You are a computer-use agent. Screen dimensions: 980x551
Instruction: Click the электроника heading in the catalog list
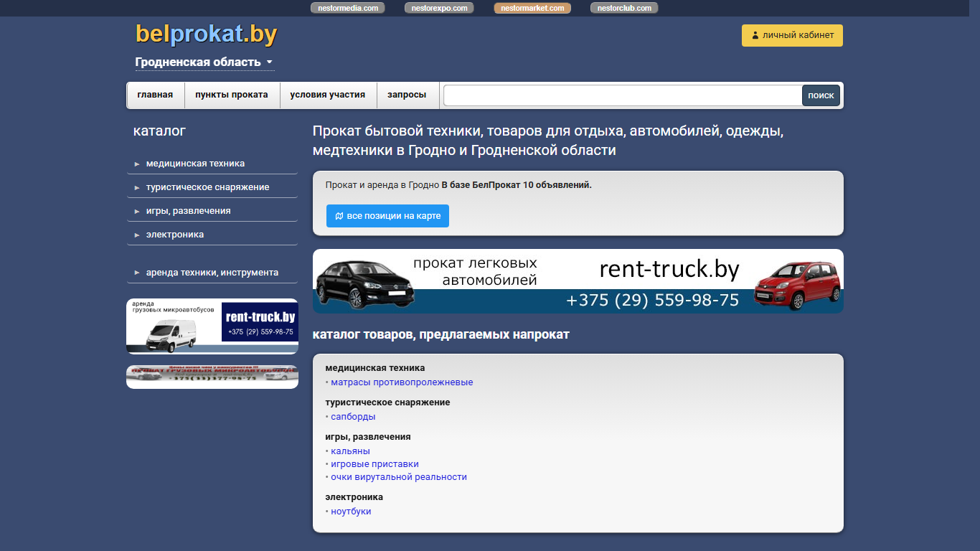click(354, 497)
